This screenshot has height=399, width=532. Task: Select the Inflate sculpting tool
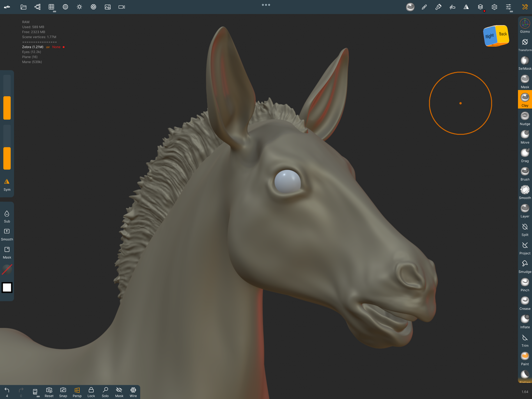point(525,322)
